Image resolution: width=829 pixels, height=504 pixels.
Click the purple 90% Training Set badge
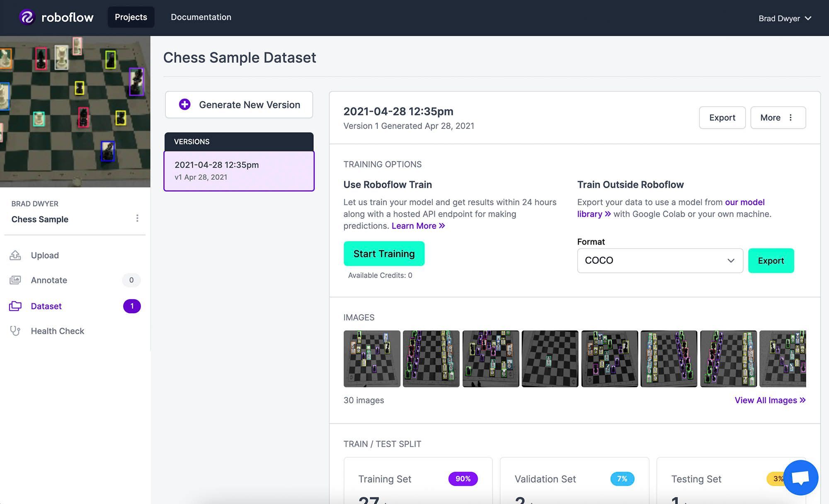pos(463,479)
